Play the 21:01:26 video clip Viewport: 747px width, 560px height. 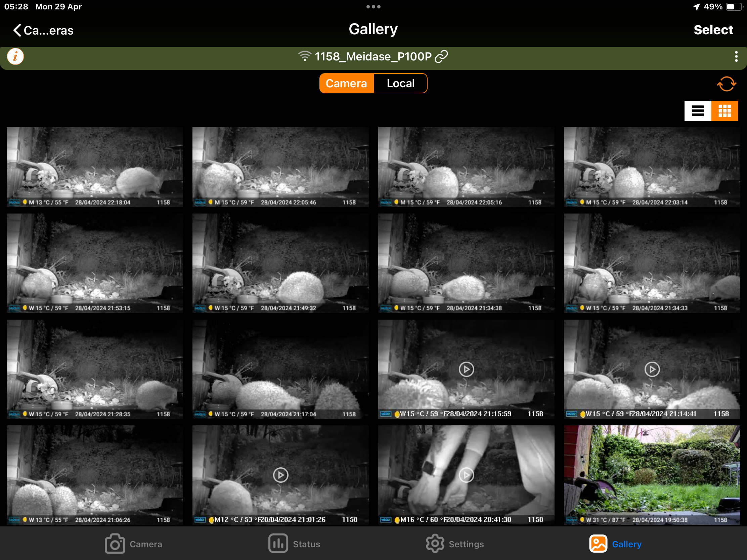tap(280, 475)
